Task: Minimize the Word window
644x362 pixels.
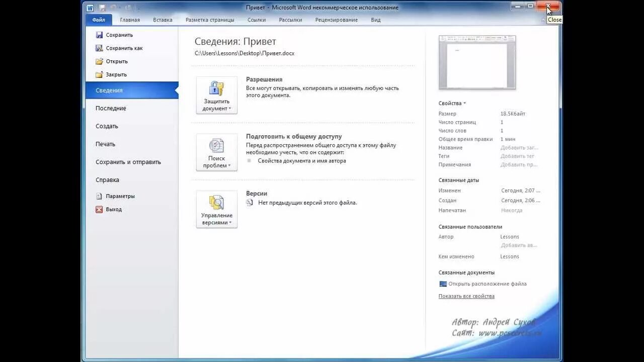Action: tap(518, 6)
